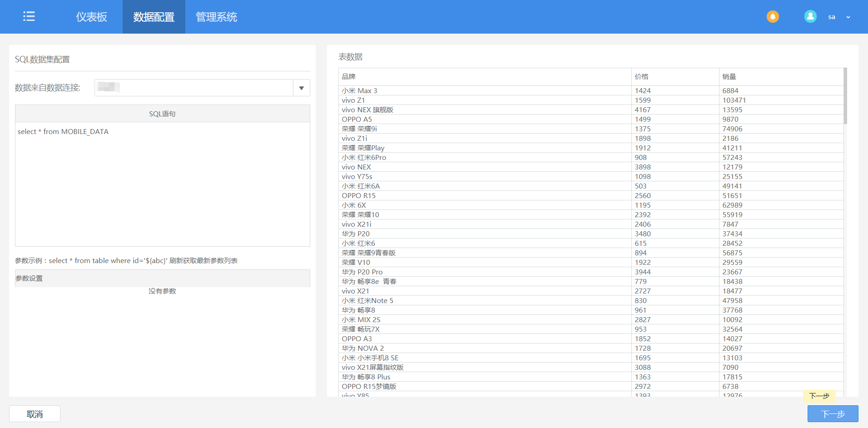Click the user avatar icon
This screenshot has width=868, height=428.
(810, 16)
